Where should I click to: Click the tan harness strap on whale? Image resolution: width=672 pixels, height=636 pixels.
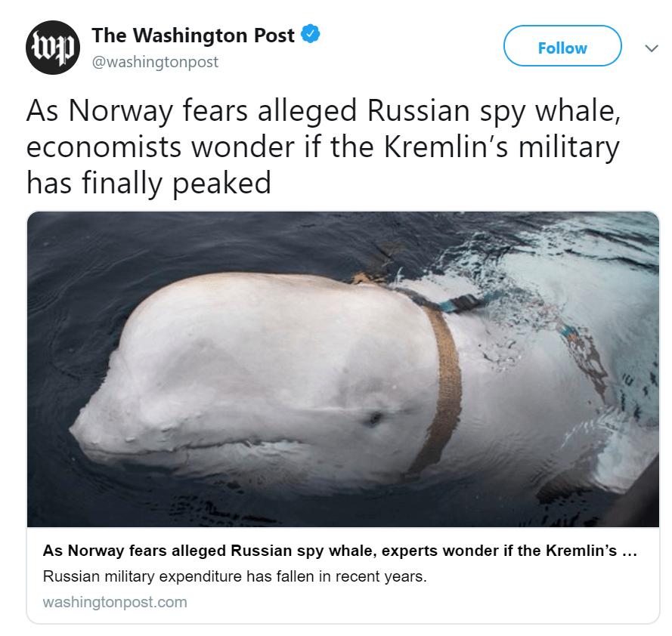tap(445, 387)
